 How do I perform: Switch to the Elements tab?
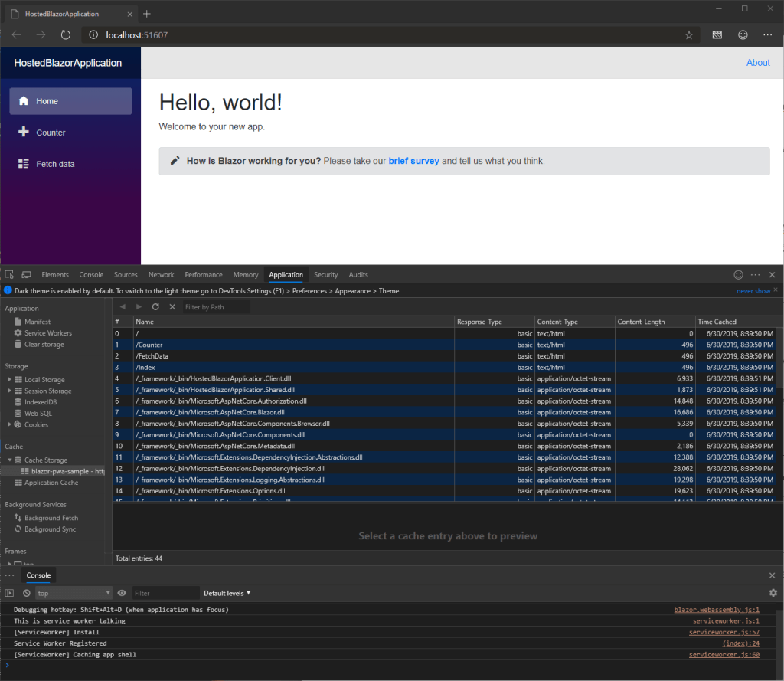coord(55,275)
